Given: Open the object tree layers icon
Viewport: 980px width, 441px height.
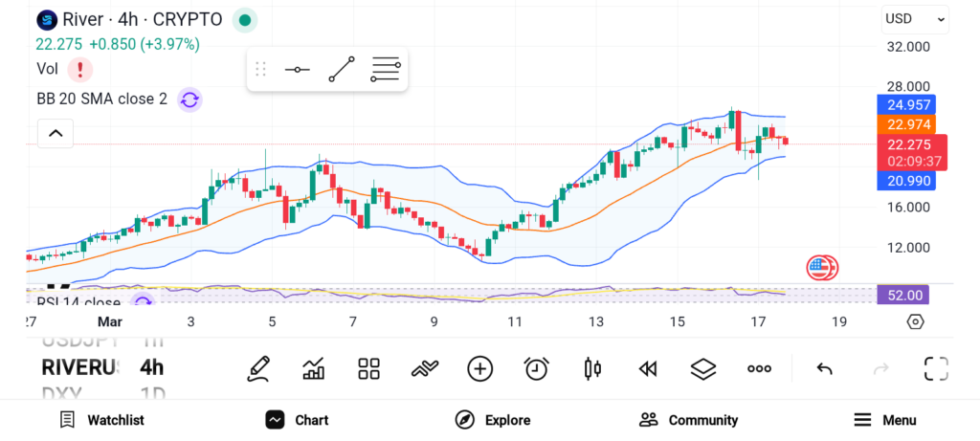Looking at the screenshot, I should pos(703,368).
